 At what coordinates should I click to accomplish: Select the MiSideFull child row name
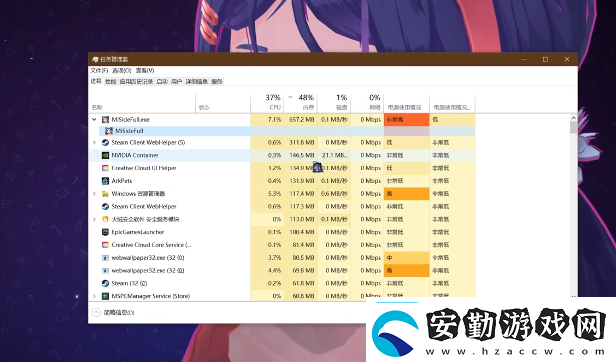[x=129, y=131]
